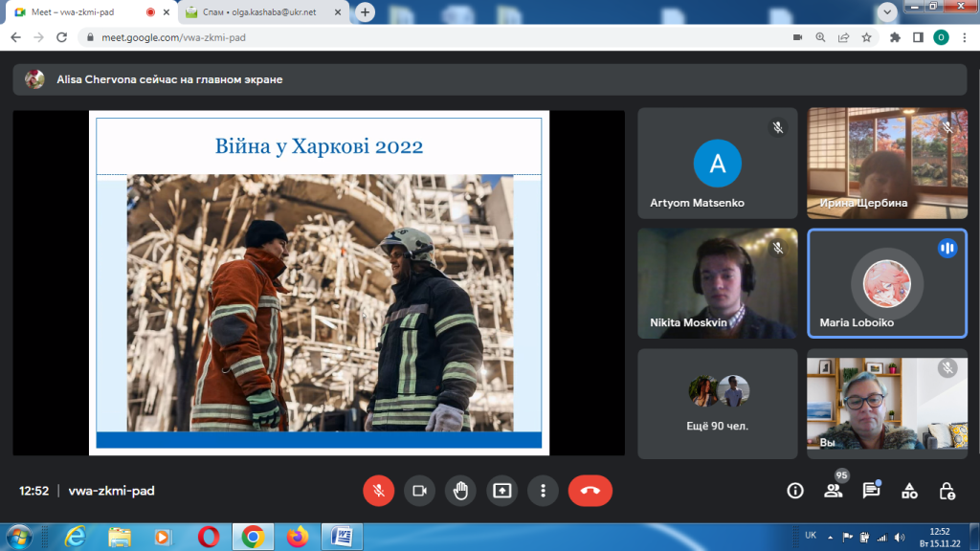
Task: Select Nikita Moskvin's video tile
Action: [718, 283]
